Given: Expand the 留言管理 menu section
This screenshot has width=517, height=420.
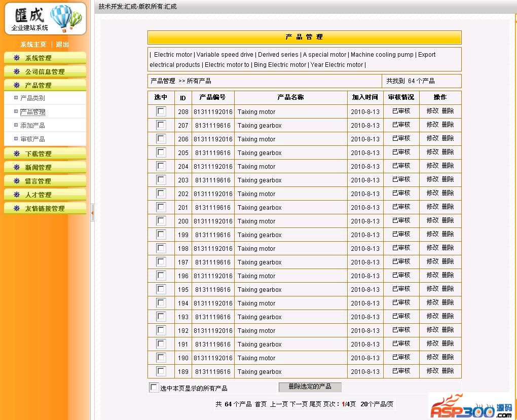Looking at the screenshot, I should coord(45,181).
